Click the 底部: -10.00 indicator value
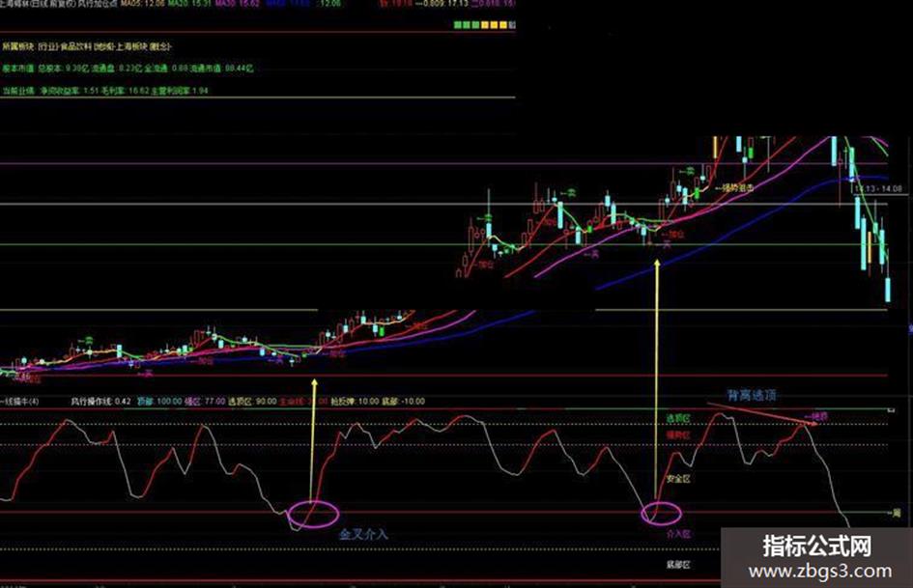Viewport: 913px width, 588px height. click(x=403, y=401)
